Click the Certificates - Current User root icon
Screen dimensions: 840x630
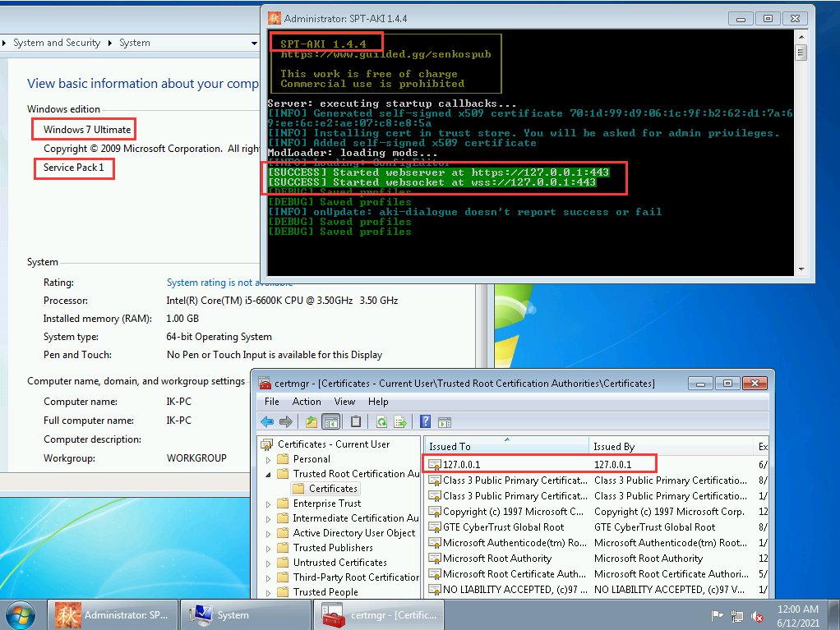tap(266, 444)
